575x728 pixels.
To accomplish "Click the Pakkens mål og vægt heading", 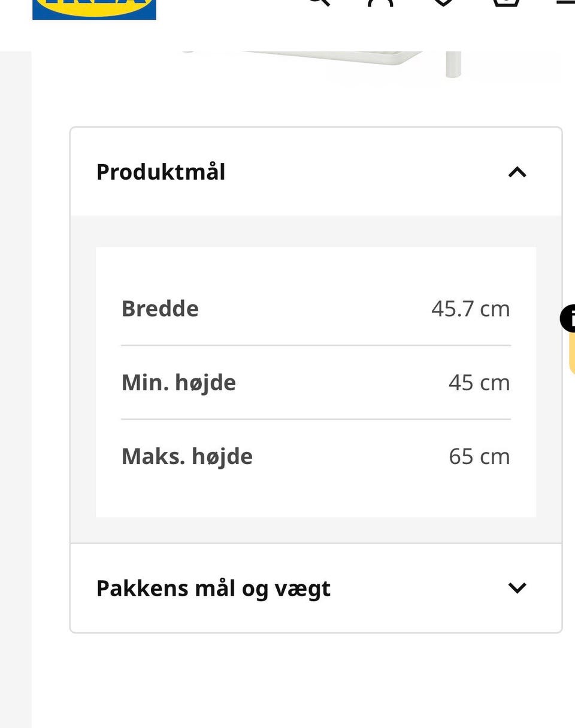I will point(213,589).
